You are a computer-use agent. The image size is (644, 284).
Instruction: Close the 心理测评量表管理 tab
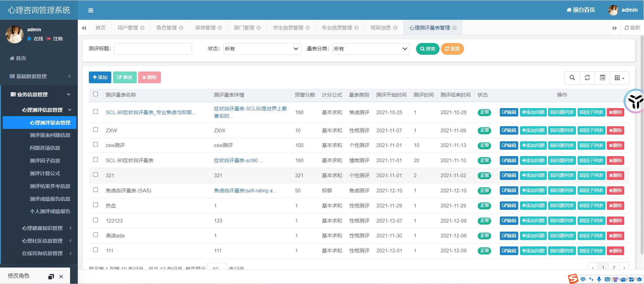[x=454, y=28]
